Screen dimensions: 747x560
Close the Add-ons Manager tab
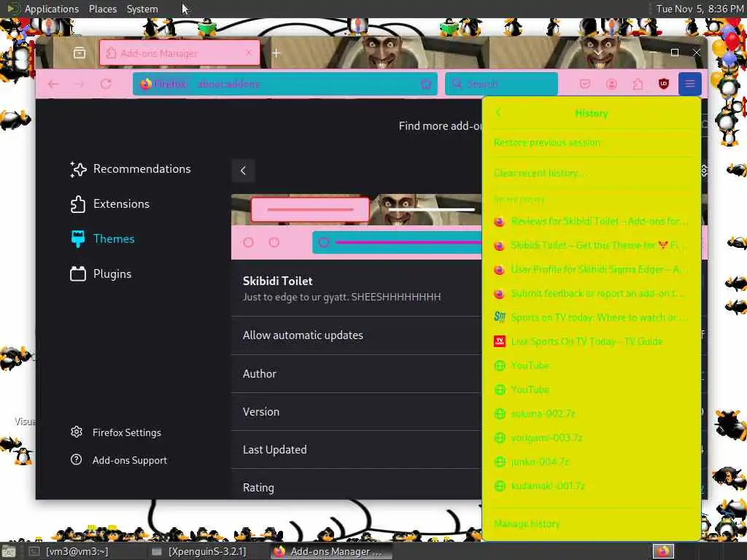(x=249, y=52)
